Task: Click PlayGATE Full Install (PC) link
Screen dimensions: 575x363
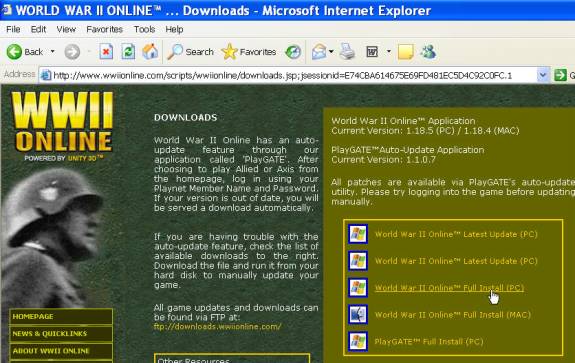Action: click(429, 341)
